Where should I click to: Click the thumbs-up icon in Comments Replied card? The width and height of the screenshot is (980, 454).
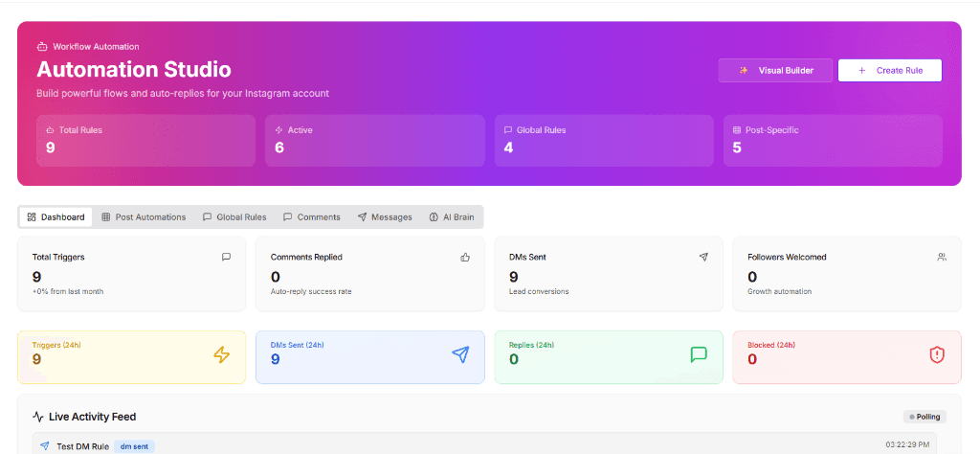(x=465, y=257)
